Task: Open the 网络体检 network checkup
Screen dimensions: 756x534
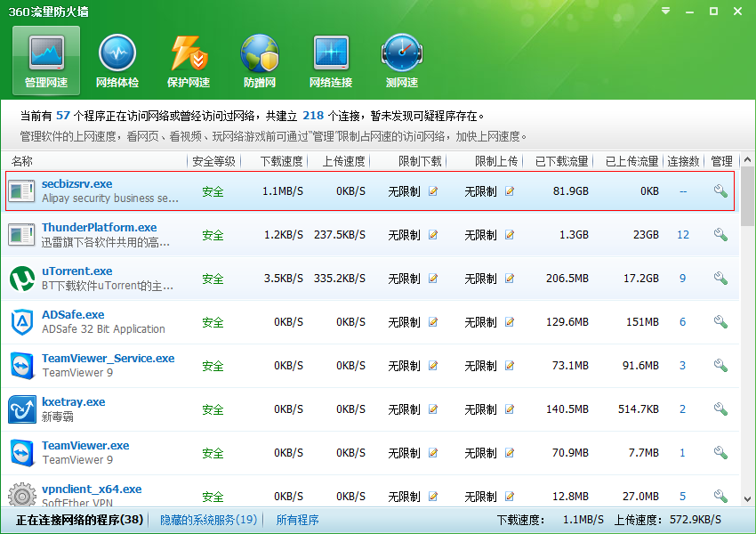Action: coord(117,61)
